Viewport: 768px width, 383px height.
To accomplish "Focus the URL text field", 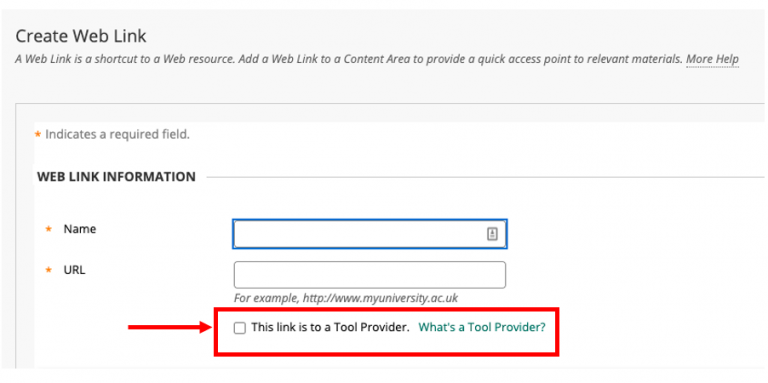I will [x=370, y=275].
